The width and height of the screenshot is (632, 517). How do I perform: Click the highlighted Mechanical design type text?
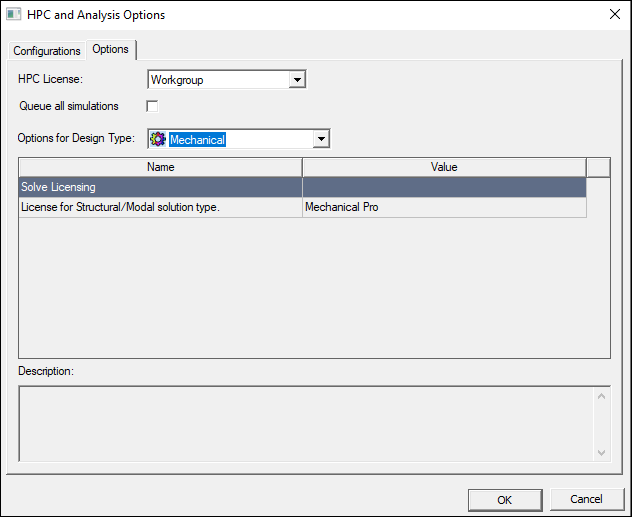[x=197, y=139]
